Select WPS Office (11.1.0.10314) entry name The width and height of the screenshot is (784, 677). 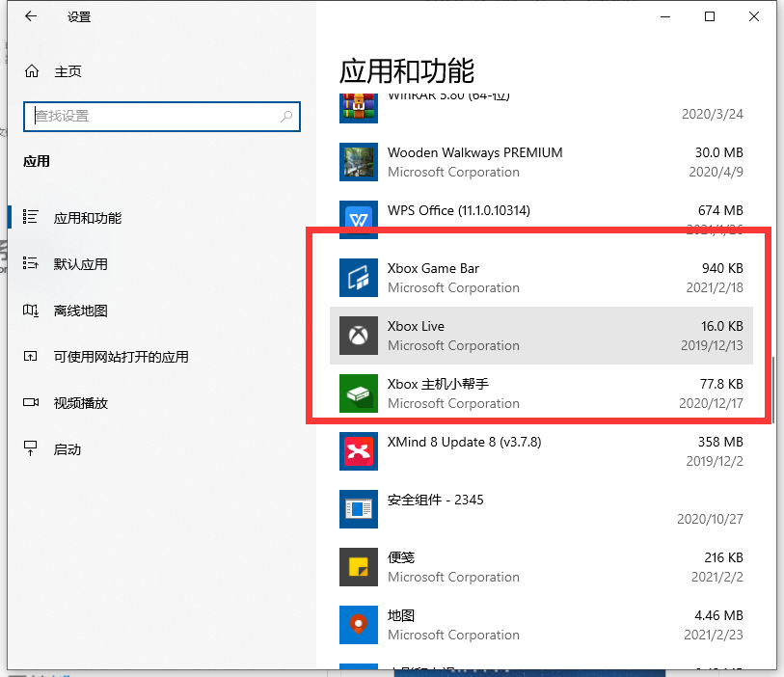click(459, 210)
